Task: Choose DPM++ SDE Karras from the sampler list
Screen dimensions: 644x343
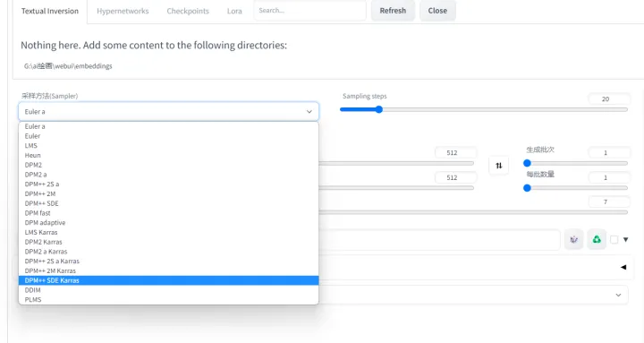Action: point(168,280)
